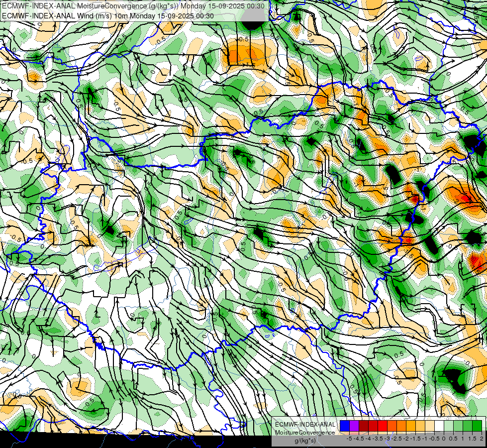Click the legend label MoistureConvergence
Image resolution: width=487 pixels, height=448 pixels.
pyautogui.click(x=305, y=433)
